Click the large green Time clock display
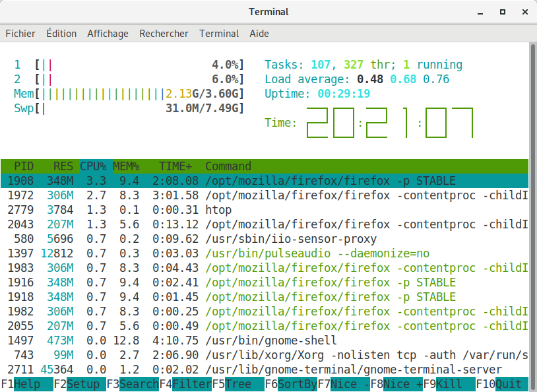The height and width of the screenshot is (392, 537). [390, 123]
